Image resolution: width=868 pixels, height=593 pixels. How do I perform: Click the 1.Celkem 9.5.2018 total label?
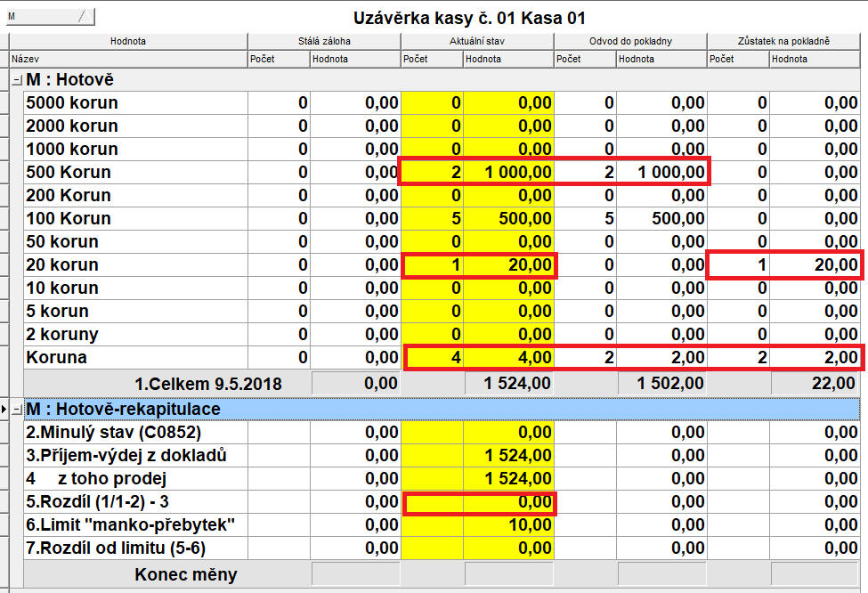coord(208,385)
